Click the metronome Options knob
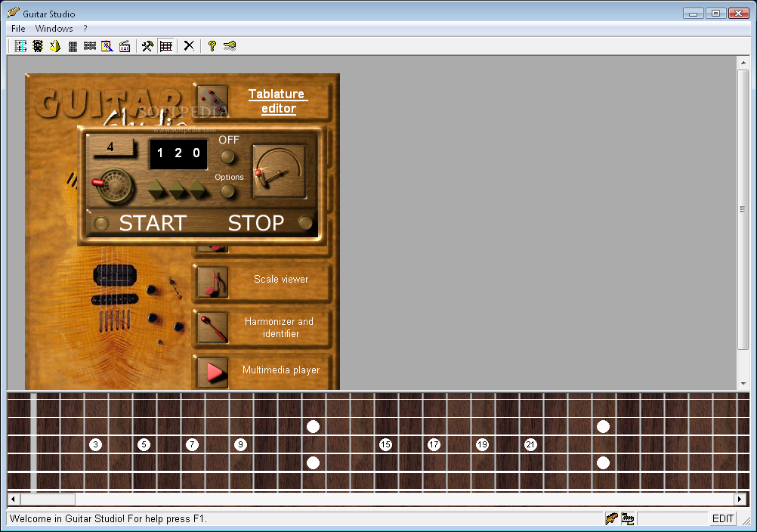 (227, 192)
